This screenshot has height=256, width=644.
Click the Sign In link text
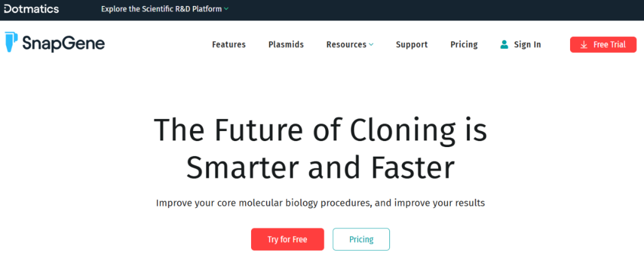coord(527,45)
